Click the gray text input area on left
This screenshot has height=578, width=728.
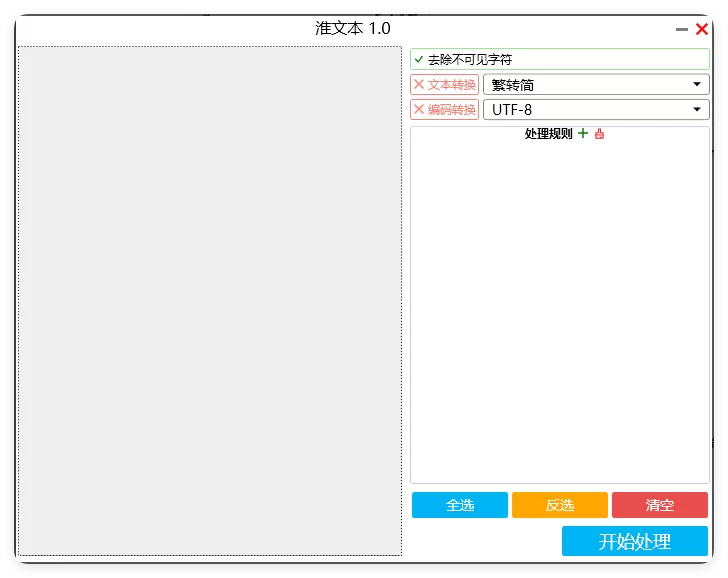click(x=210, y=300)
